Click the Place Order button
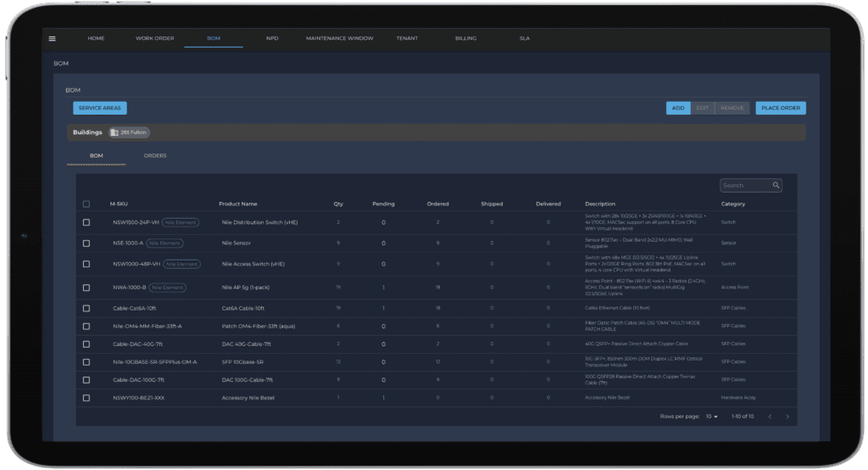 point(780,108)
